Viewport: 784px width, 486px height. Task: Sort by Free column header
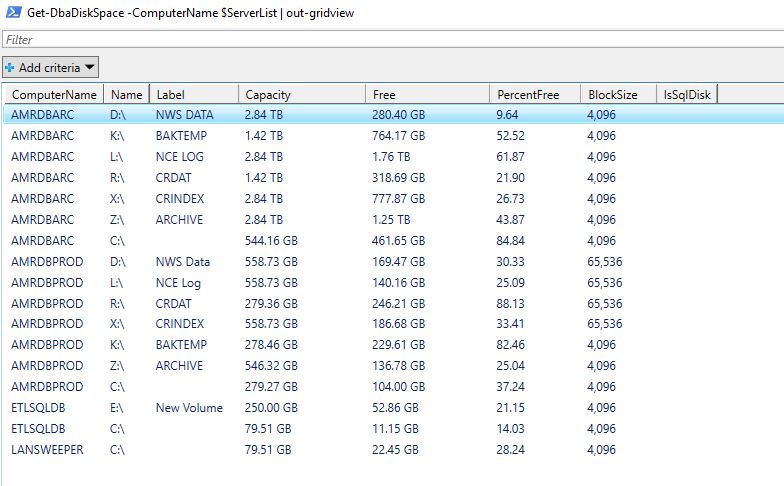click(428, 95)
